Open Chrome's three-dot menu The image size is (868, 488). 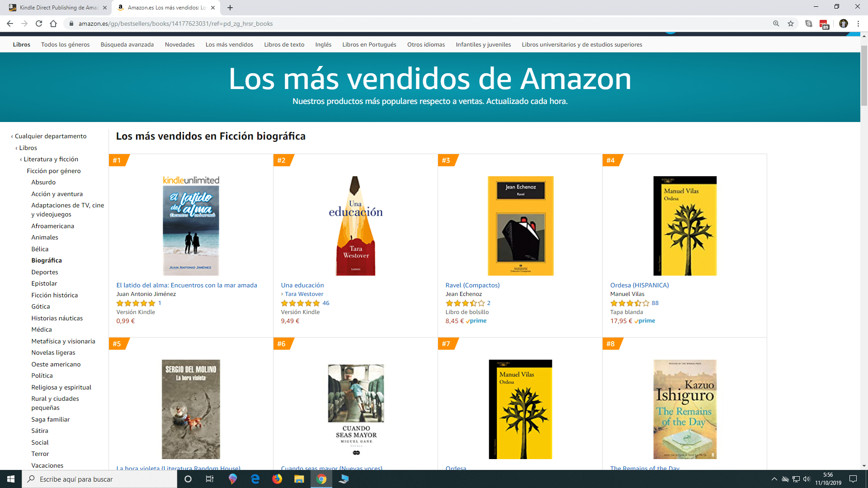coord(858,23)
